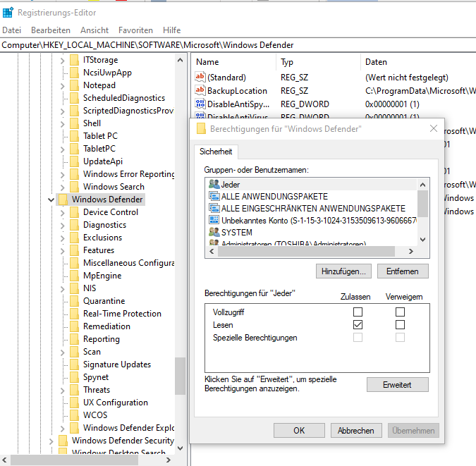The image size is (476, 466).
Task: Click the ALLE ANWENDUNGSPAKETE package icon
Action: click(x=214, y=196)
